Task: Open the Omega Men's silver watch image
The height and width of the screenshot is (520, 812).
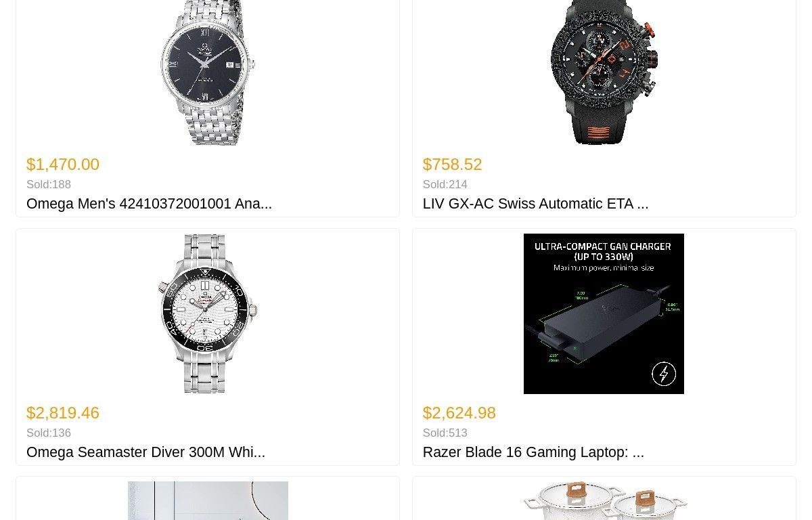Action: point(208,72)
